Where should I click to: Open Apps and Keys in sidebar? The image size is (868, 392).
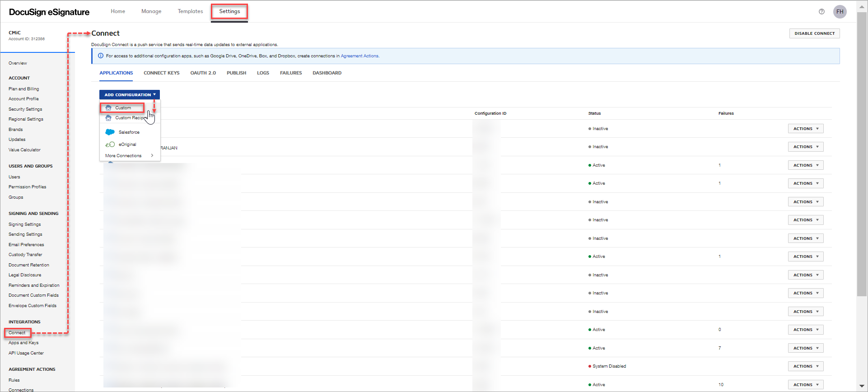click(23, 343)
